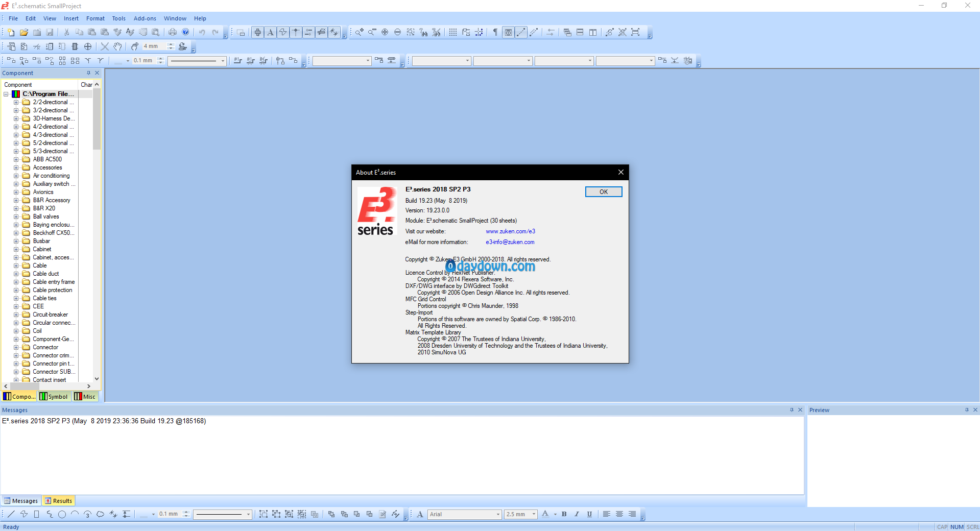Select the pan hand tool
This screenshot has height=531, width=980.
117,46
